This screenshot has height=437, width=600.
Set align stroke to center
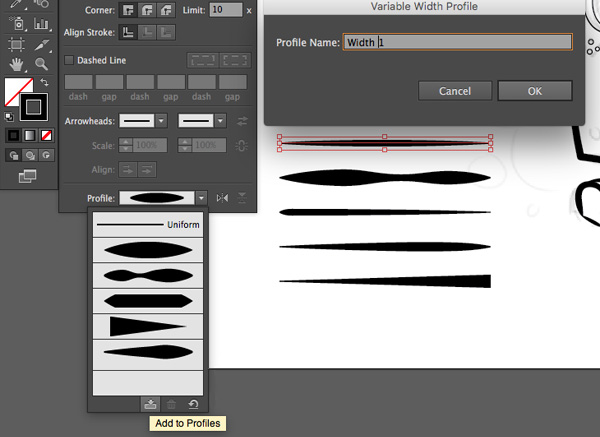pos(129,32)
